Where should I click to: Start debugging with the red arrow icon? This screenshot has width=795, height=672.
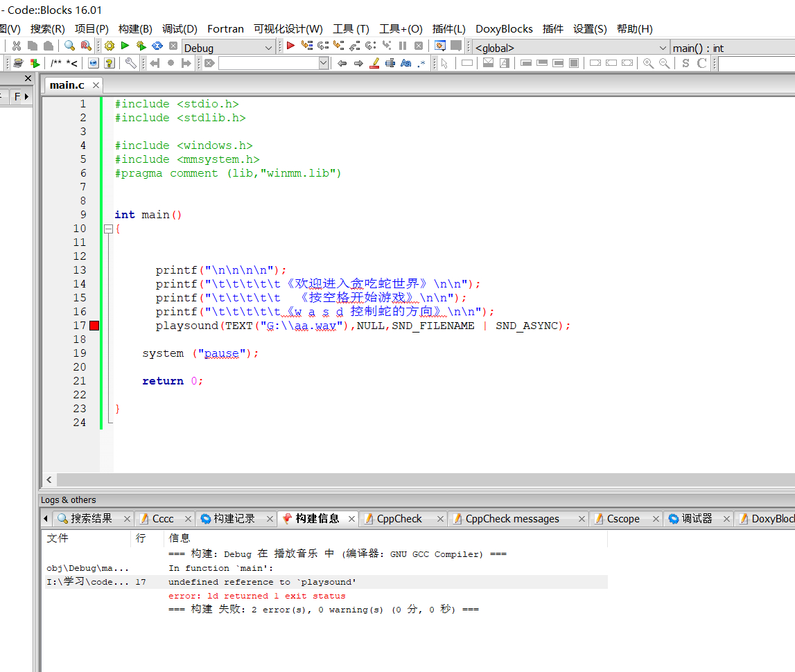click(290, 46)
